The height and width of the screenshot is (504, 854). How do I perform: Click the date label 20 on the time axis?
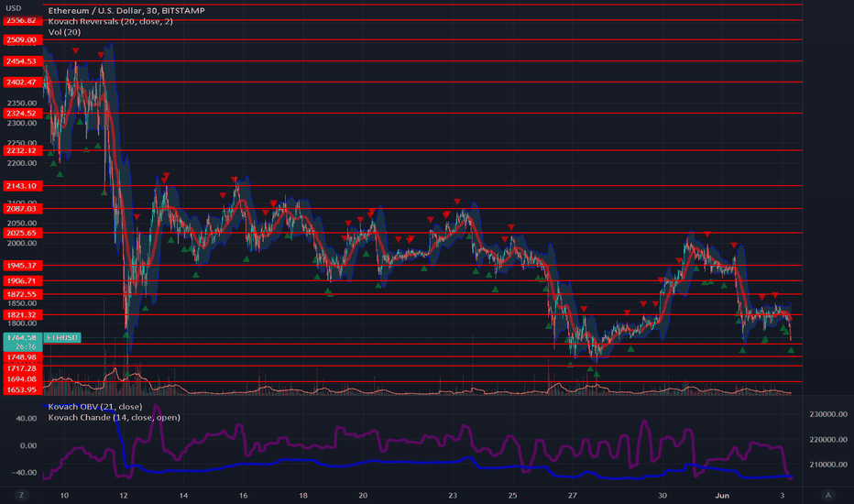click(x=363, y=495)
